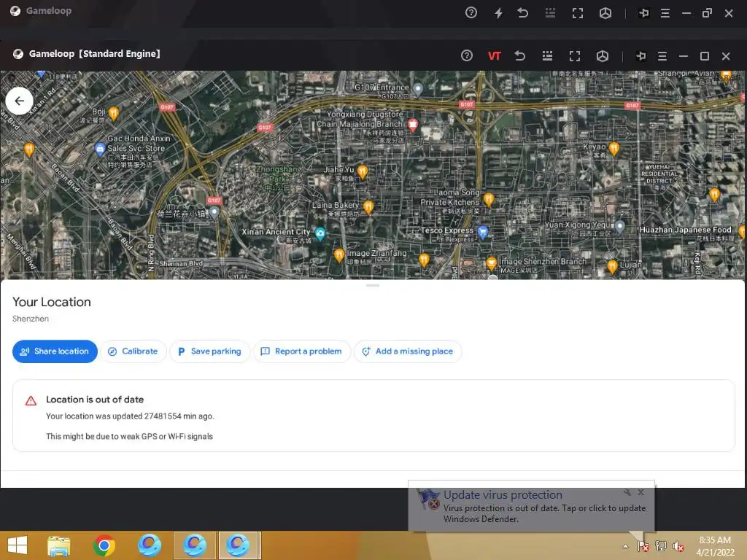This screenshot has height=560, width=747.
Task: Click muted volume tray icon
Action: pos(678,546)
